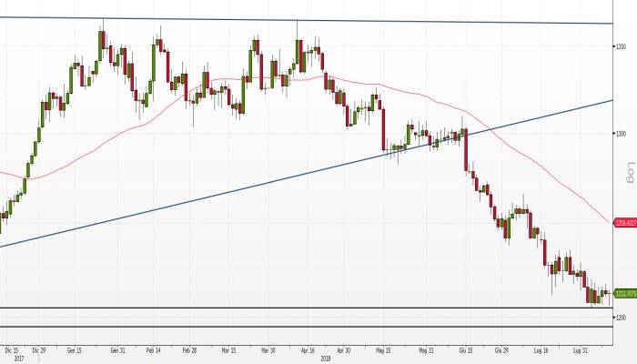Select the upper black horizontal support line

tap(273, 308)
